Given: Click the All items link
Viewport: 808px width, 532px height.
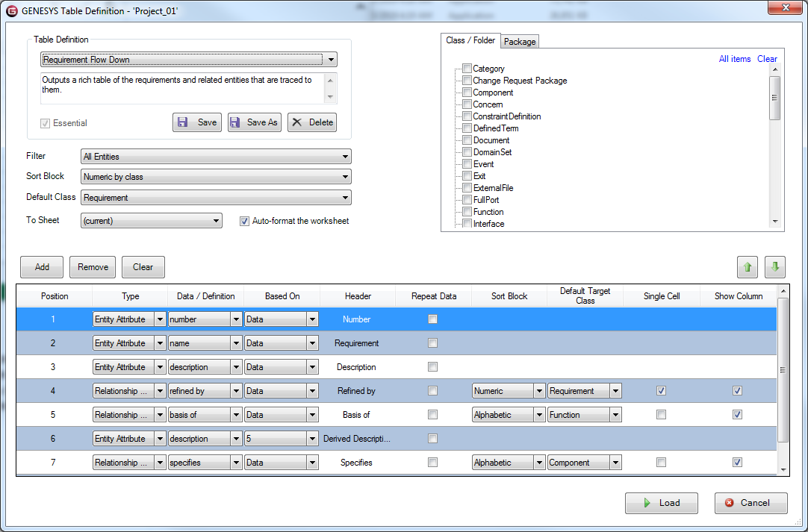Looking at the screenshot, I should pos(735,59).
